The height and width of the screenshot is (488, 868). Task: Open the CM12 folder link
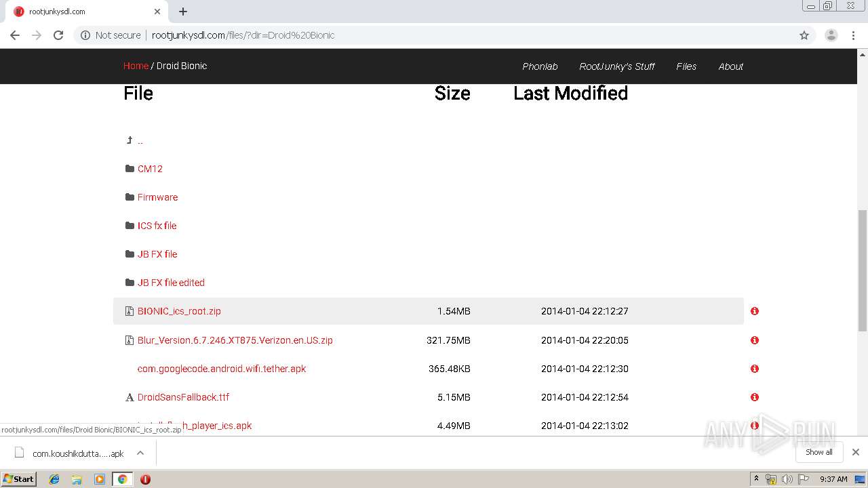(150, 169)
